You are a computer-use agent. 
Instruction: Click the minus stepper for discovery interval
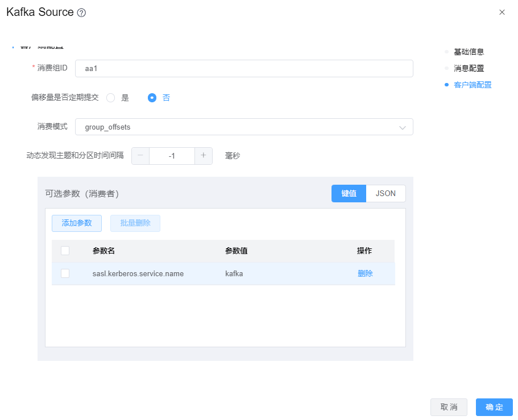point(140,156)
